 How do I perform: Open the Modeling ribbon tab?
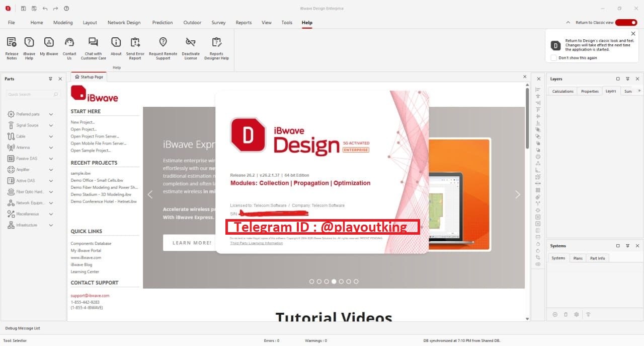[x=63, y=23]
